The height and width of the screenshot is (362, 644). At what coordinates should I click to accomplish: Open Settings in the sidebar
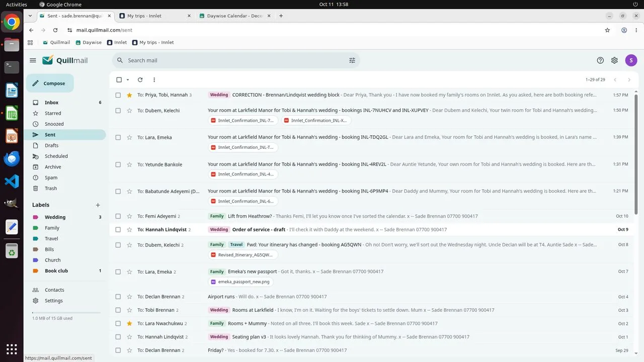(65, 301)
